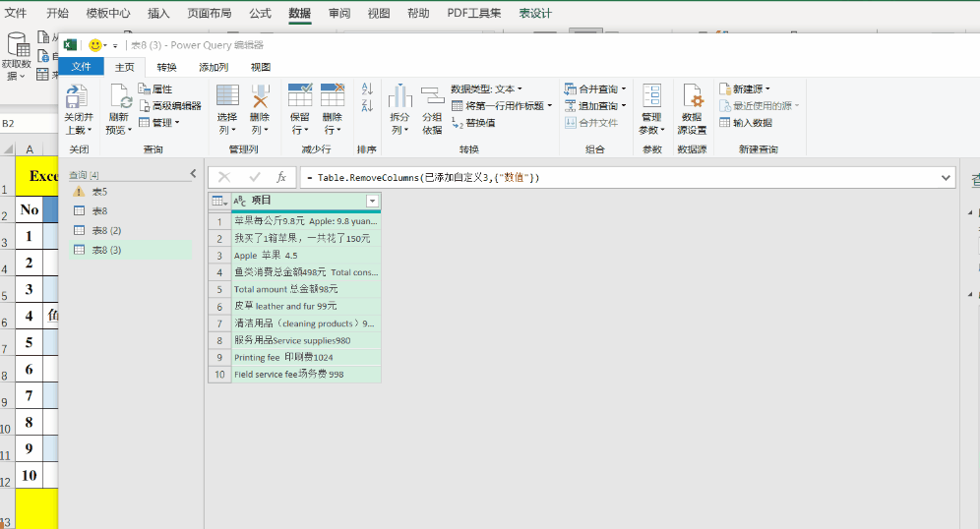
Task: Select the 主页 ribbon tab
Action: (124, 67)
